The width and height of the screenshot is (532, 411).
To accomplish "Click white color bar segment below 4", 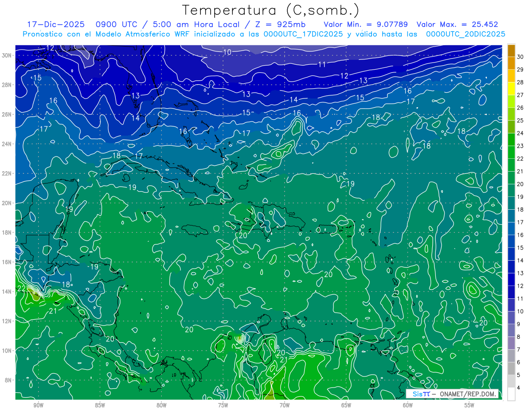I will [x=511, y=394].
